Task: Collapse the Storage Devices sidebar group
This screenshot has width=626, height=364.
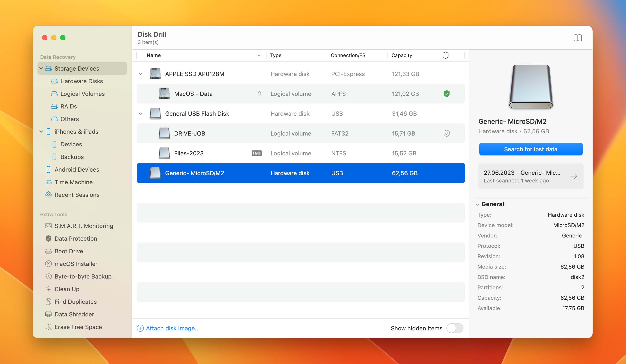Action: pos(41,69)
